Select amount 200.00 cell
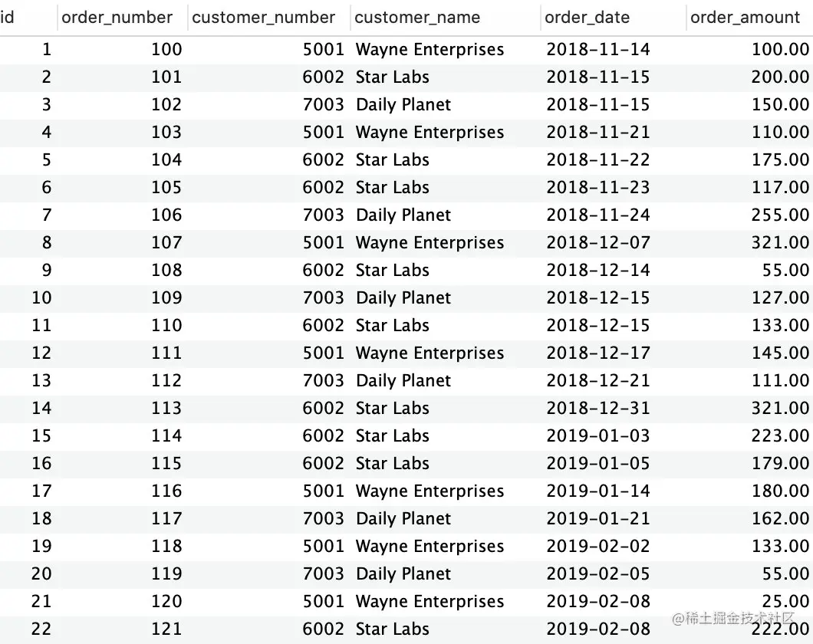Image resolution: width=813 pixels, height=644 pixels. 780,77
